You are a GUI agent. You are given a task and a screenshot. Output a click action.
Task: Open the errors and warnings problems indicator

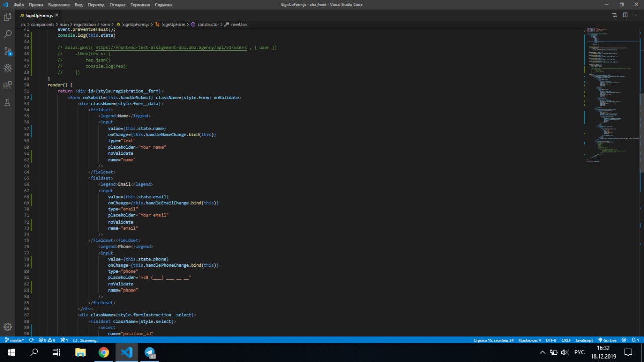(x=47, y=340)
